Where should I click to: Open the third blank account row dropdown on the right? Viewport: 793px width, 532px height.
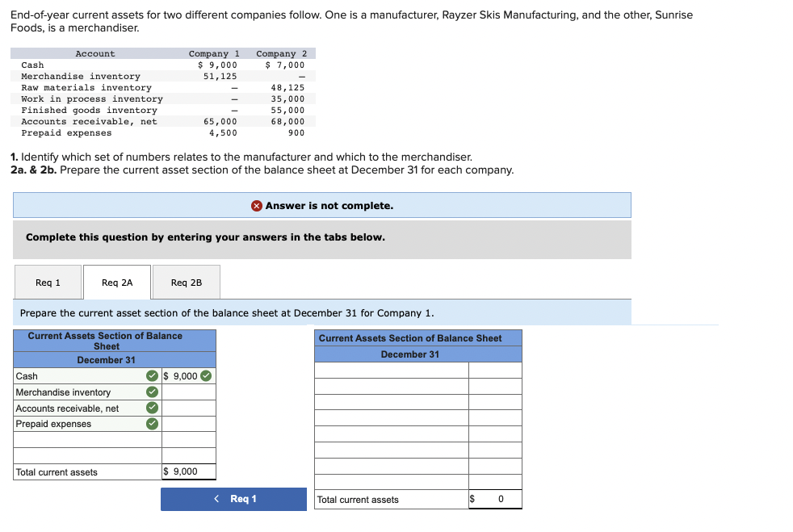[391, 403]
